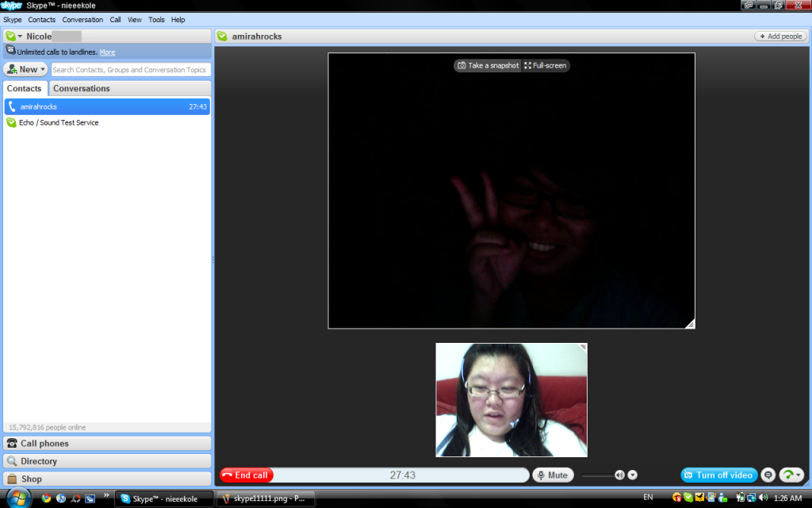The width and height of the screenshot is (812, 508).
Task: Click the Windows update tray icon
Action: [711, 498]
